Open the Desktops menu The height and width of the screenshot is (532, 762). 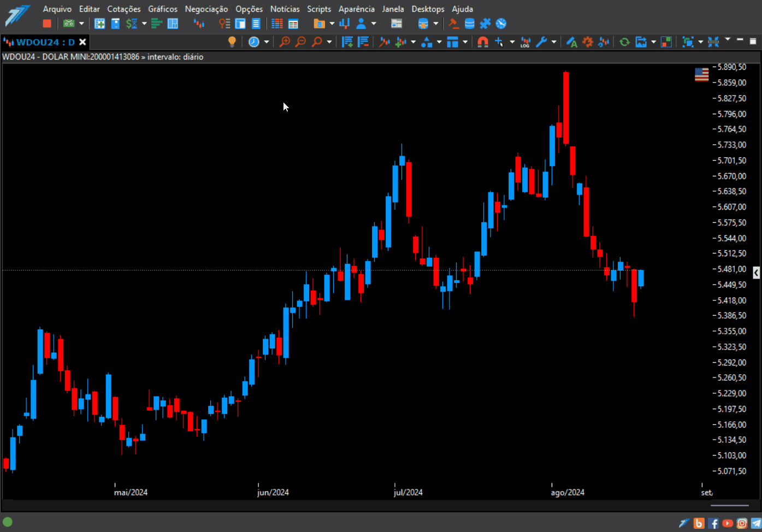[x=428, y=9]
